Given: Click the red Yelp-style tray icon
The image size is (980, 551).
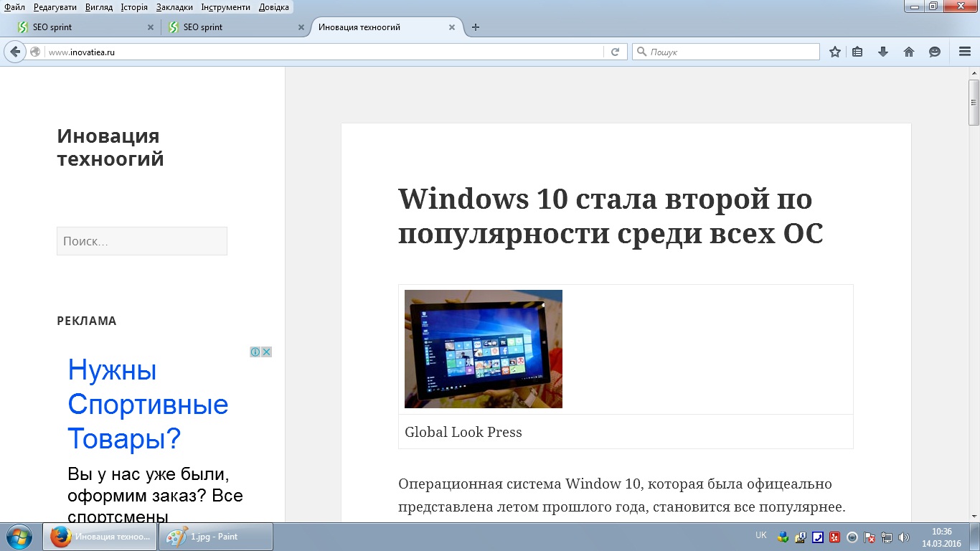Looking at the screenshot, I should tap(835, 537).
